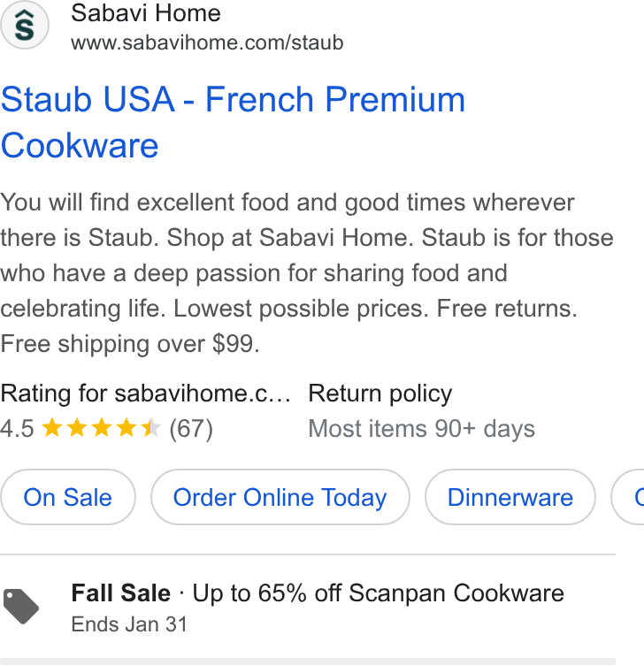Screen dimensions: 644x665
Task: Open the Dinnerware chip link
Action: click(510, 497)
